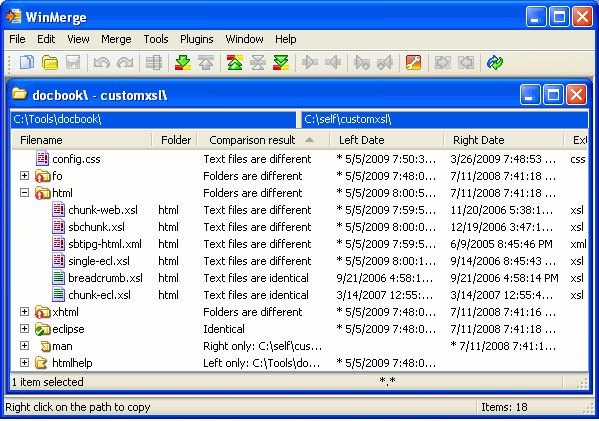Sort by the Right Date column header
The width and height of the screenshot is (599, 421).
coord(503,140)
